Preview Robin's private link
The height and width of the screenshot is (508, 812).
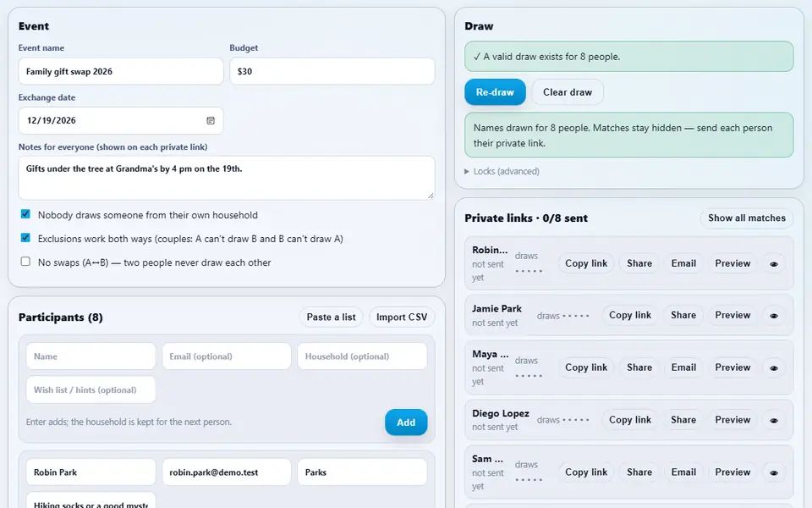[x=732, y=263]
